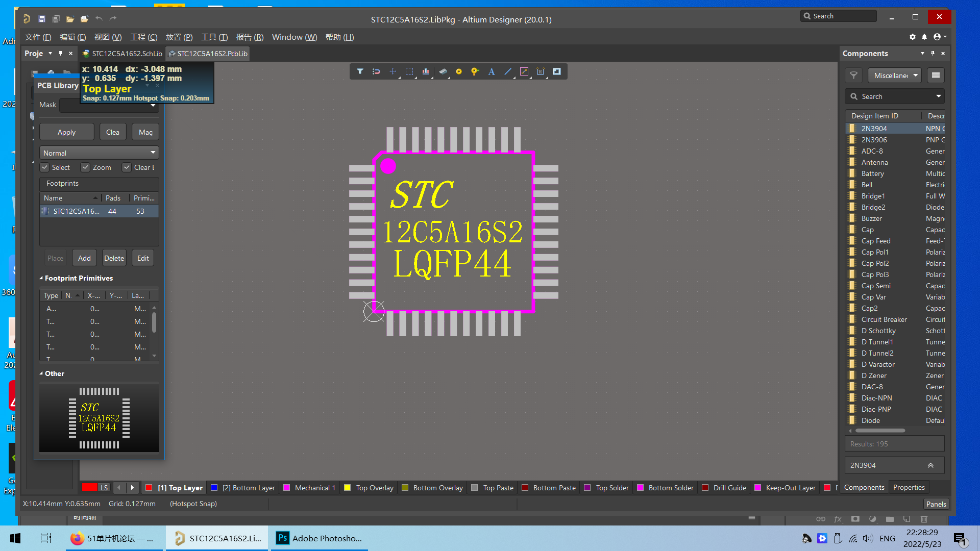Open the align objects tool
980x551 pixels.
click(x=426, y=71)
